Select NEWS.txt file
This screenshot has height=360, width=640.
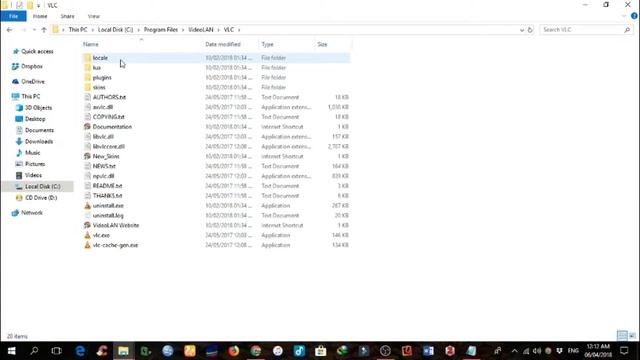pyautogui.click(x=104, y=166)
